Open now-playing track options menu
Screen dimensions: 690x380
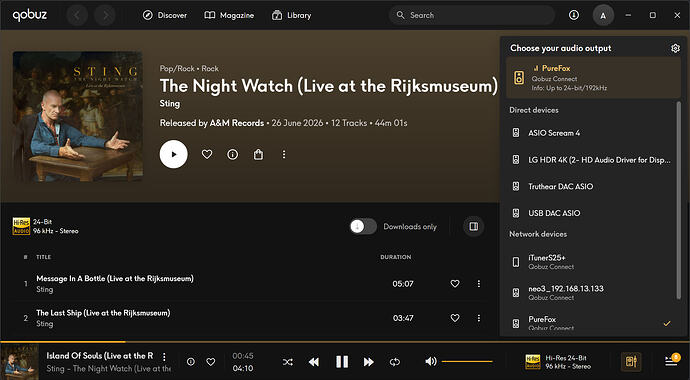[164, 356]
